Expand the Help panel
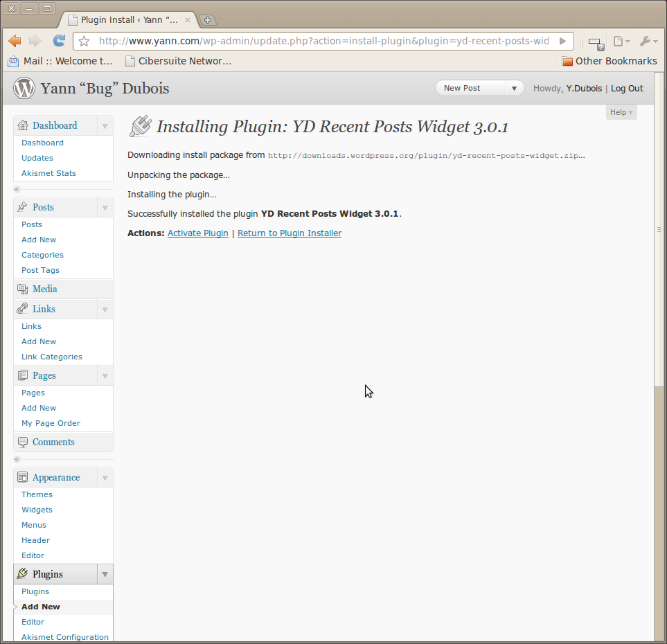 (x=621, y=112)
